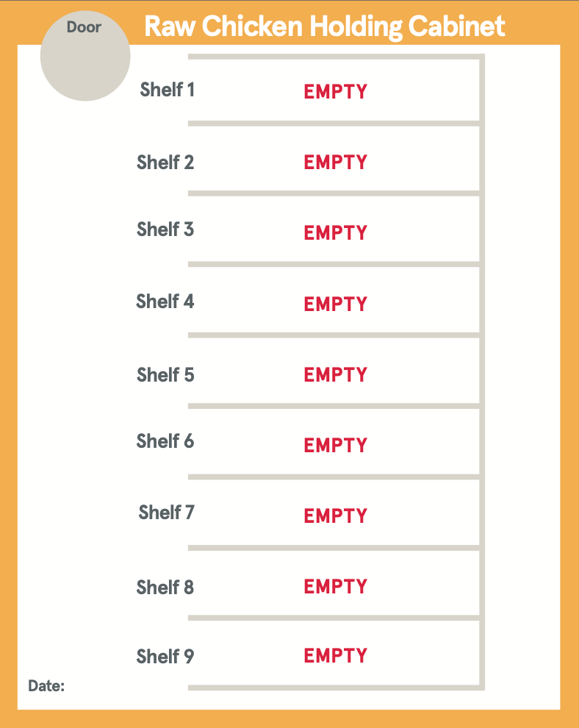
Task: Select the Shelf 5 label
Action: click(x=165, y=375)
